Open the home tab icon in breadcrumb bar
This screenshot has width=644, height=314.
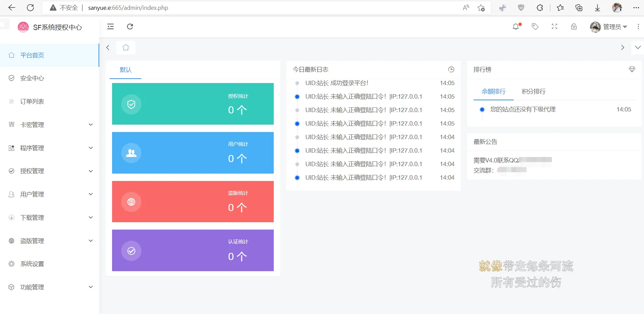(x=126, y=48)
